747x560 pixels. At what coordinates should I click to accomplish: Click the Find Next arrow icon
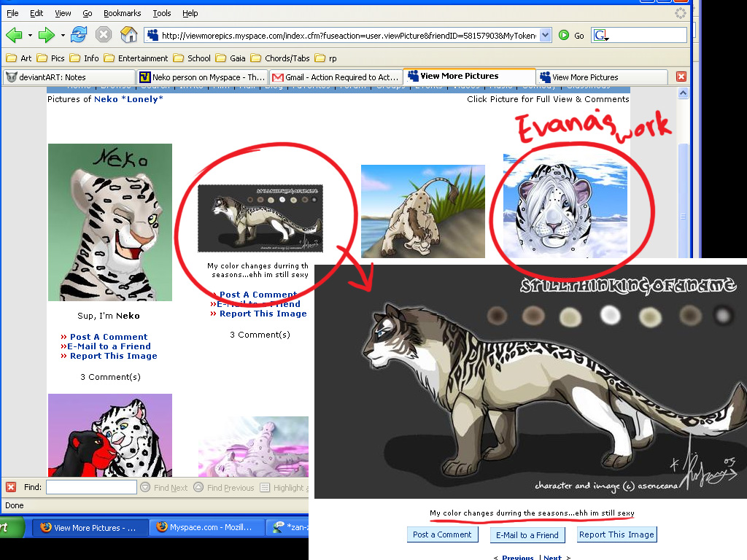coord(146,487)
